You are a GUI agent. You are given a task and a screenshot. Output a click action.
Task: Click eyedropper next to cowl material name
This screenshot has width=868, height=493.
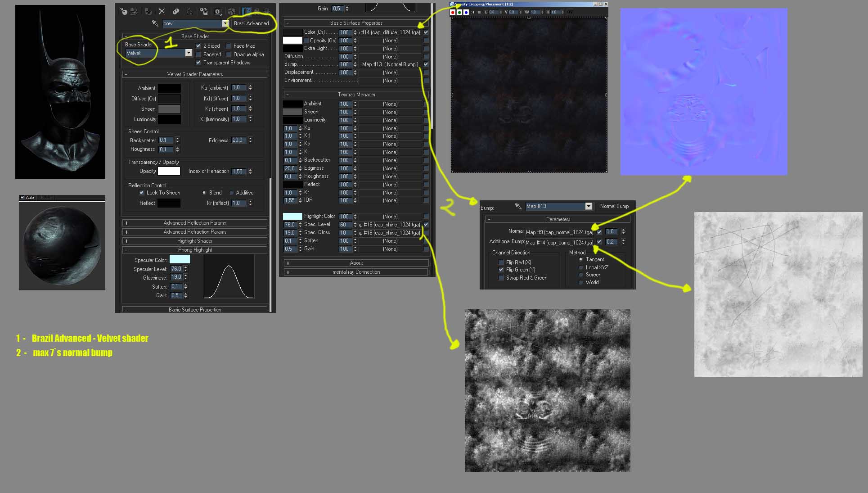point(155,23)
